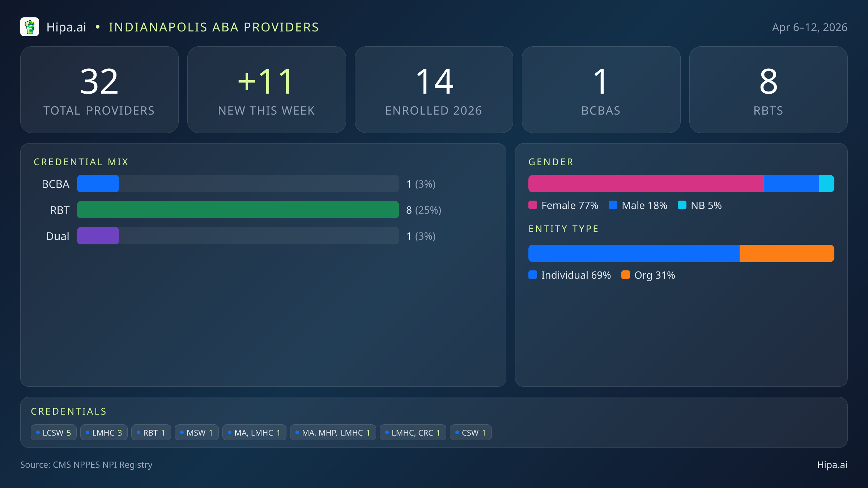Select the LCSW 5 credential chip
Screen dimensions: 868x488
pos(54,433)
